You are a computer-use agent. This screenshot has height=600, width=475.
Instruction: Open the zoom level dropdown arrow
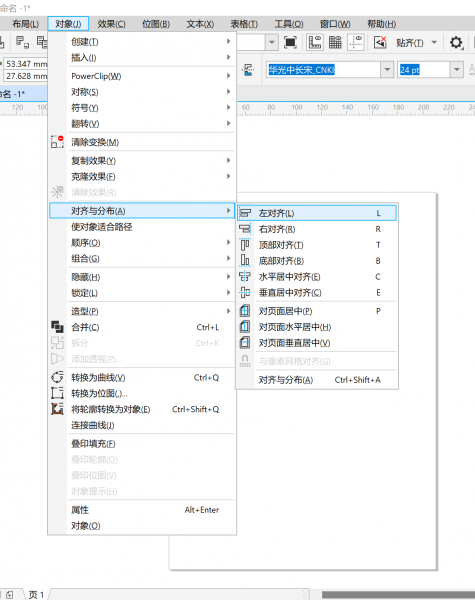272,42
